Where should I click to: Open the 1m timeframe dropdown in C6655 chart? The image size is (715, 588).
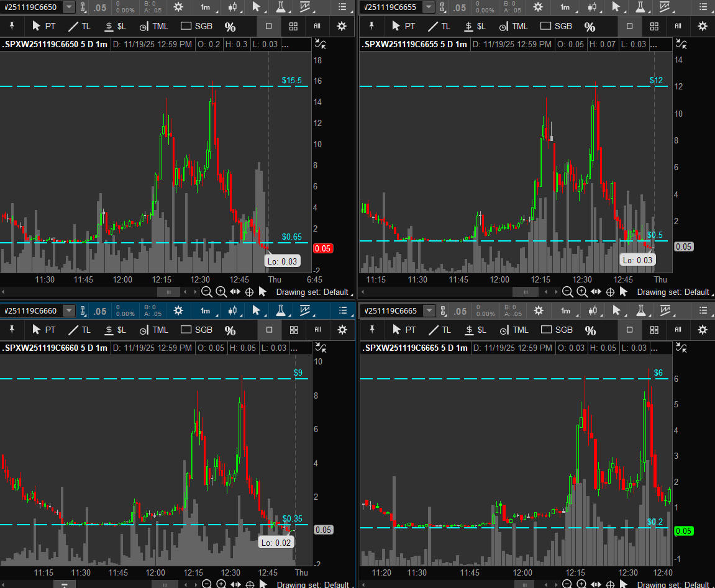565,7
